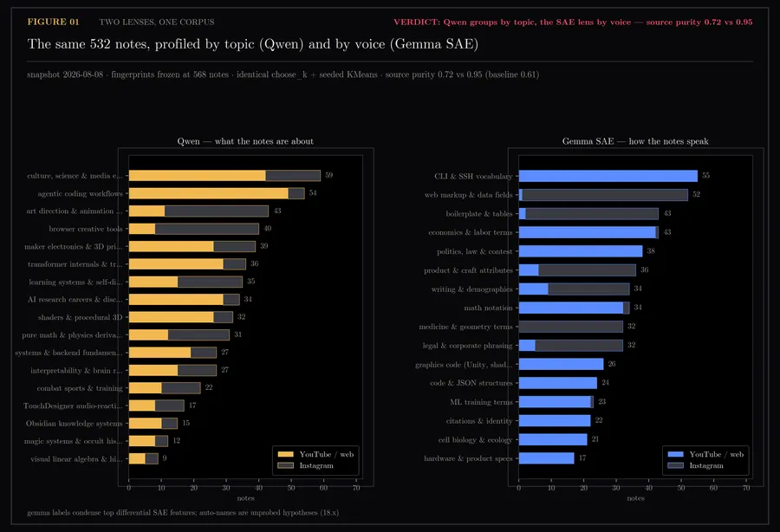Click the 'legal & corporate phrasing' label

click(x=468, y=346)
